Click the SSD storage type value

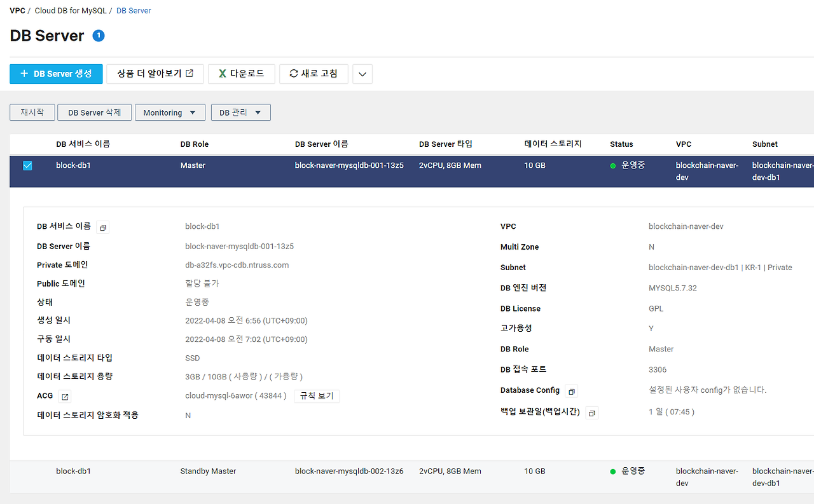pyautogui.click(x=193, y=358)
